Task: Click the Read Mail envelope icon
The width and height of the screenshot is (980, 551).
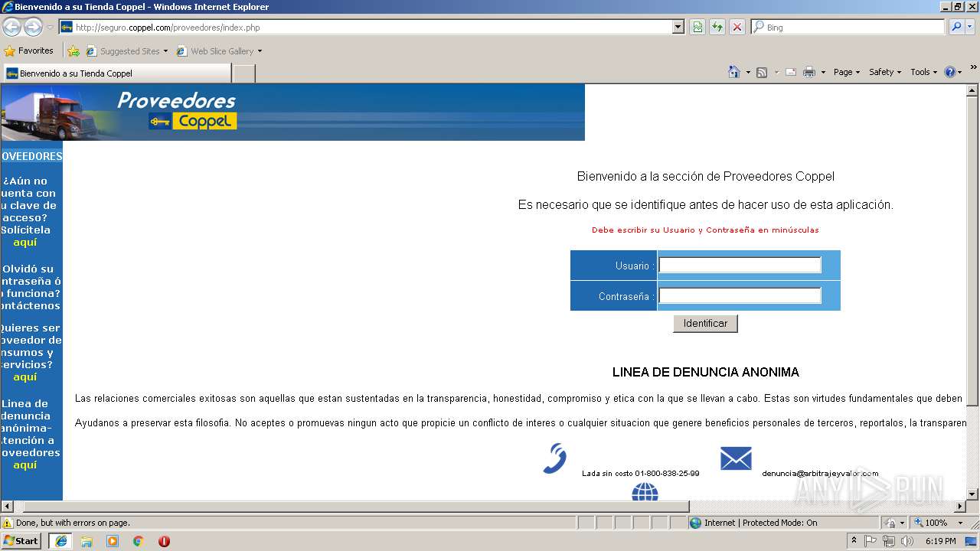Action: coord(791,72)
